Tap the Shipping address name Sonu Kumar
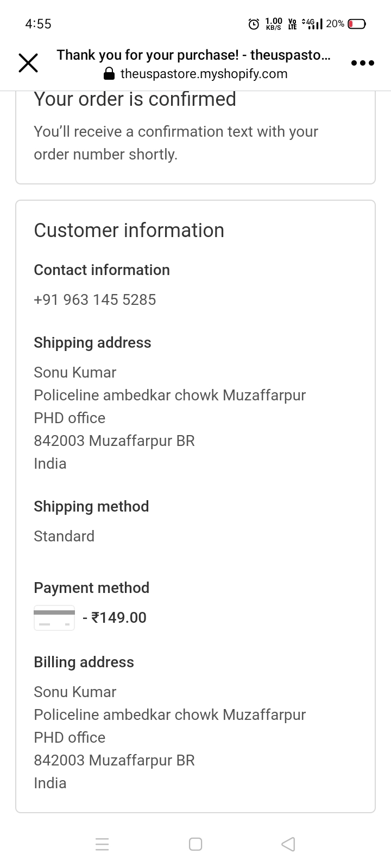391x868 pixels. click(75, 372)
